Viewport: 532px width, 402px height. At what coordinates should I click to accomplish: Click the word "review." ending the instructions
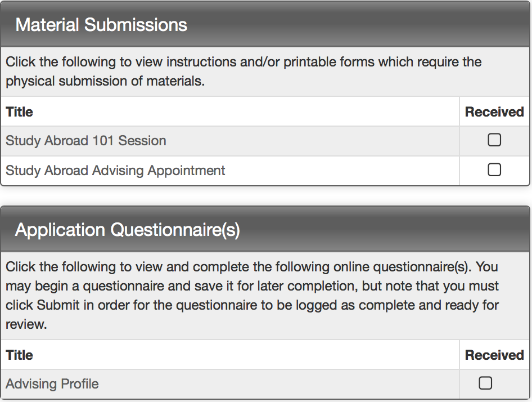(26, 325)
